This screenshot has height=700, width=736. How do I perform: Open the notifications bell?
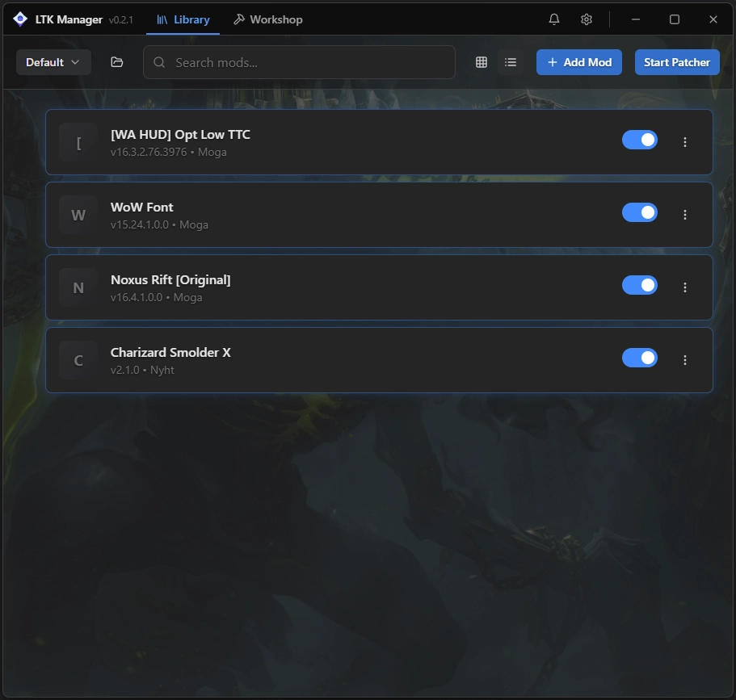click(x=554, y=19)
